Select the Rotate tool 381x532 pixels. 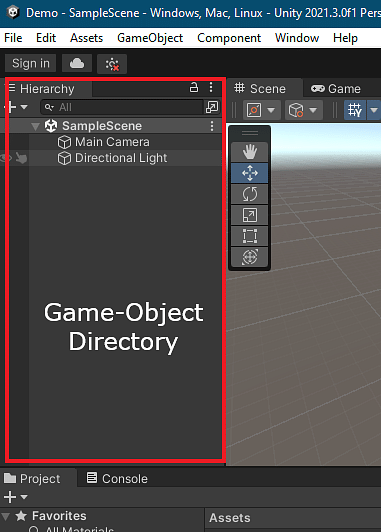tap(250, 194)
